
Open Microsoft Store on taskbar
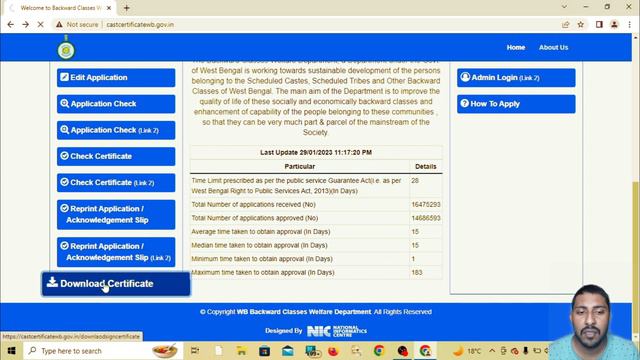pyautogui.click(x=264, y=351)
